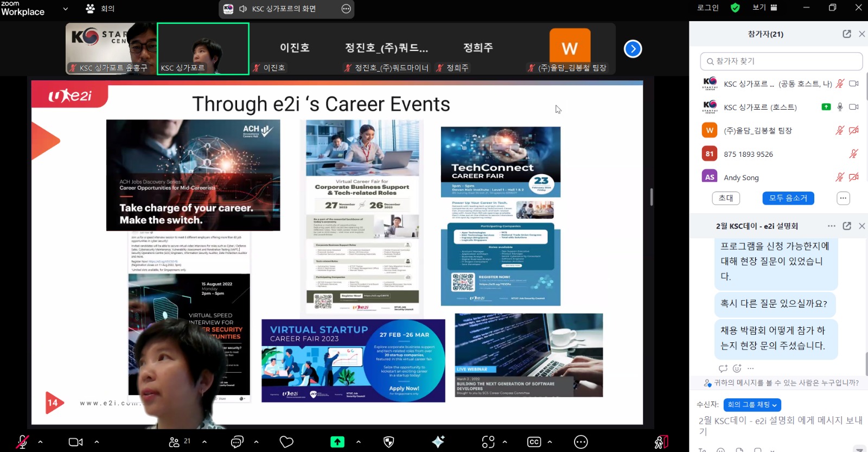
Task: Click the green share screen button
Action: (337, 442)
